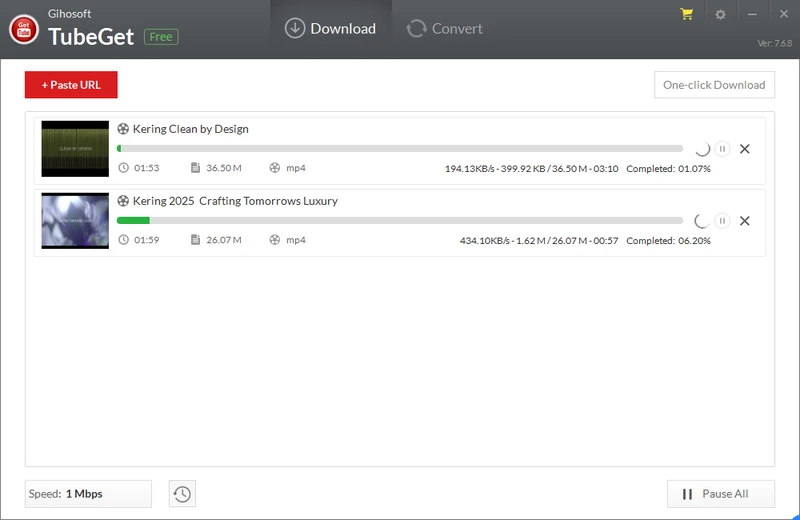The width and height of the screenshot is (800, 520).
Task: Click file size icon next to 36.50 M
Action: (x=195, y=167)
